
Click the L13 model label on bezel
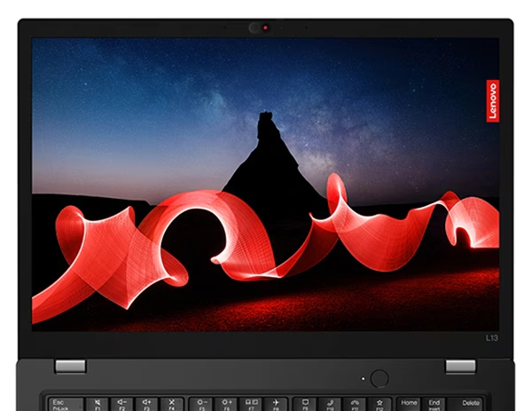(492, 337)
